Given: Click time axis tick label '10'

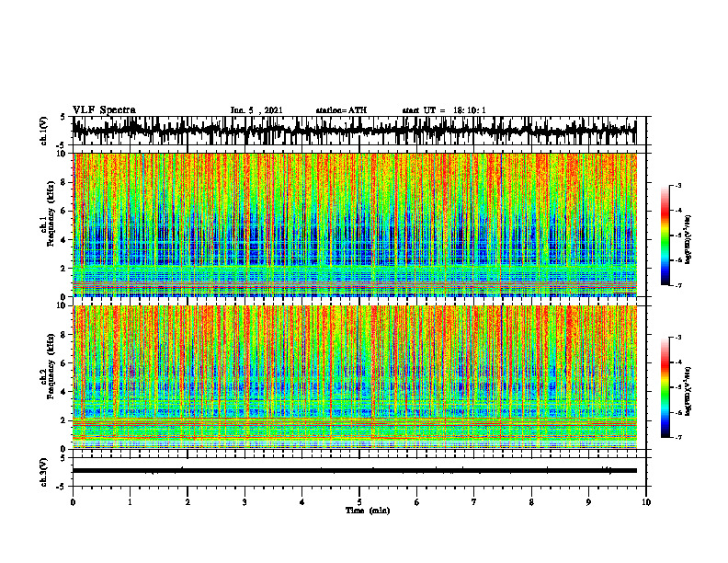Looking at the screenshot, I should click(646, 502).
